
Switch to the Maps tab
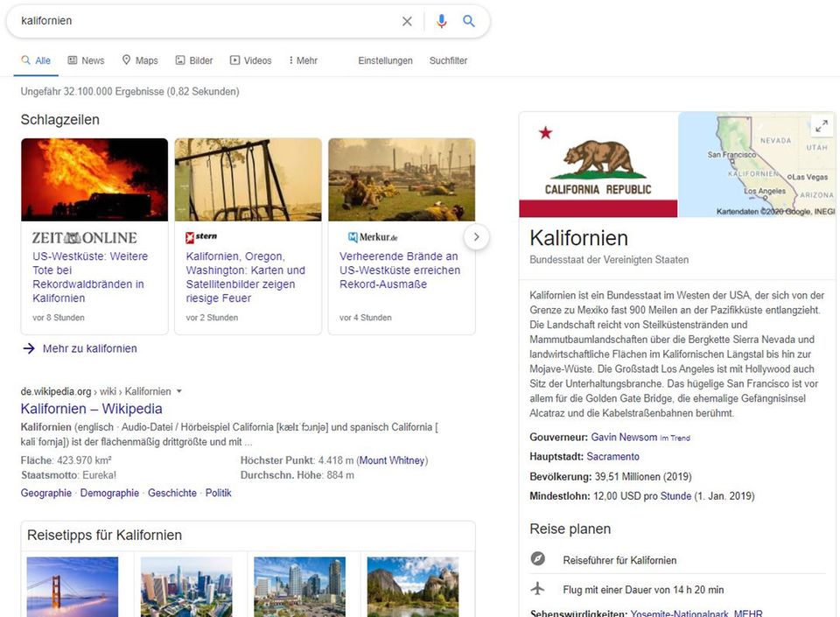[x=140, y=60]
